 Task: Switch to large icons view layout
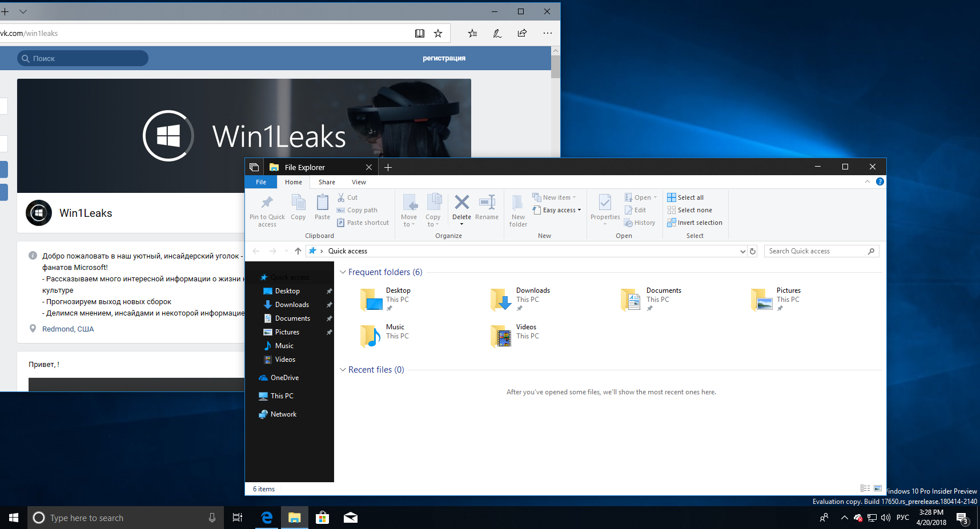[878, 488]
